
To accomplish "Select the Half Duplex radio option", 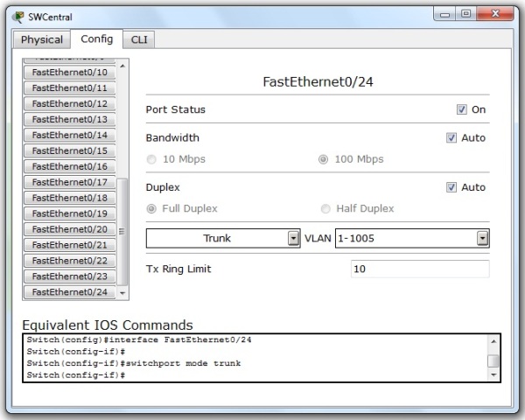I will tap(326, 209).
